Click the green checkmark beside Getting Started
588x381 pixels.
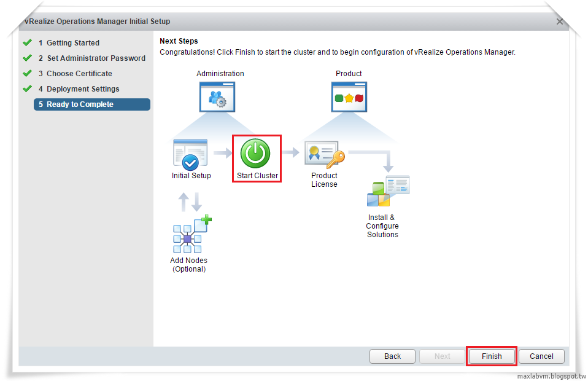click(27, 42)
